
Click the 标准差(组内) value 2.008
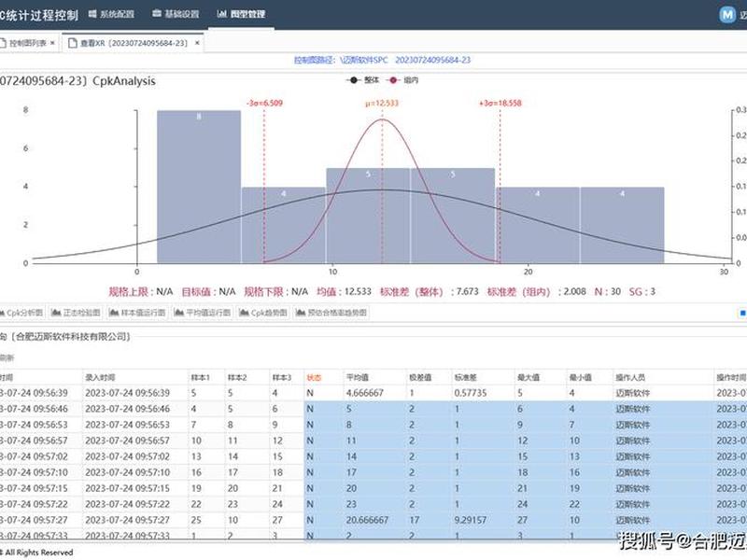pos(574,291)
